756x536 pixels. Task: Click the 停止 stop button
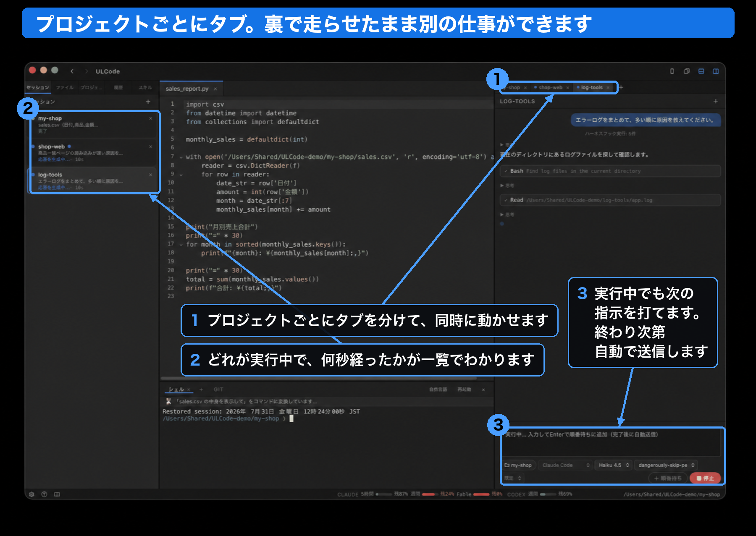705,478
